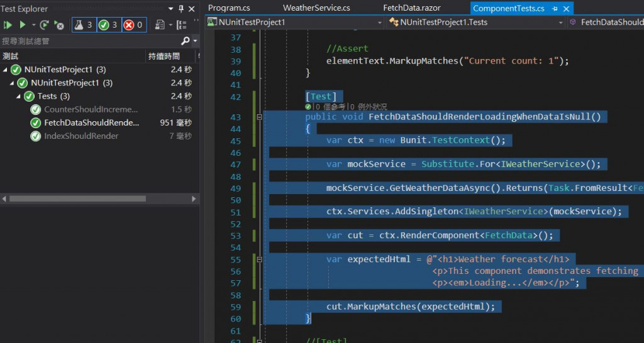Click line number 53 in the gutter
Viewport: 644px width, 343px height.
pos(236,236)
